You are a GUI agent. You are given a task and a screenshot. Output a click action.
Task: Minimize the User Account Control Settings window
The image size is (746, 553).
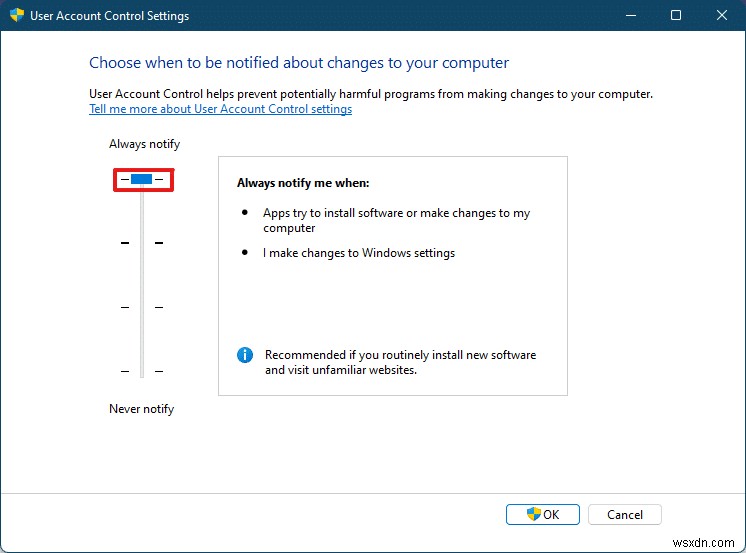(x=631, y=15)
